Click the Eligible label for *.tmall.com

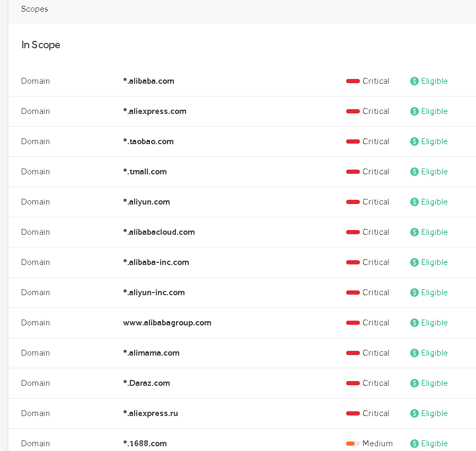pyautogui.click(x=434, y=172)
